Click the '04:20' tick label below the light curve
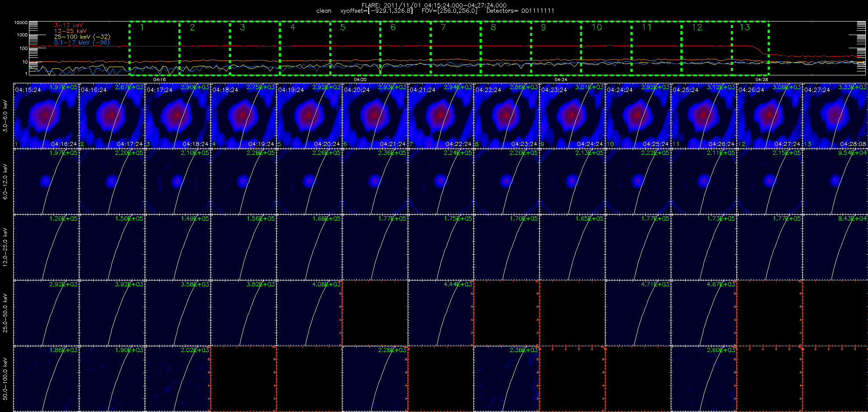 click(x=360, y=79)
